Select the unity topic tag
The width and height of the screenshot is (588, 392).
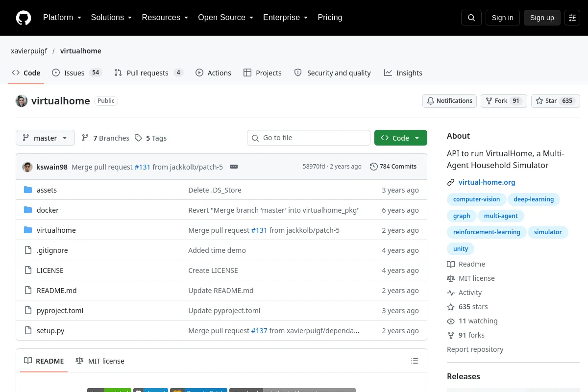[x=461, y=249]
